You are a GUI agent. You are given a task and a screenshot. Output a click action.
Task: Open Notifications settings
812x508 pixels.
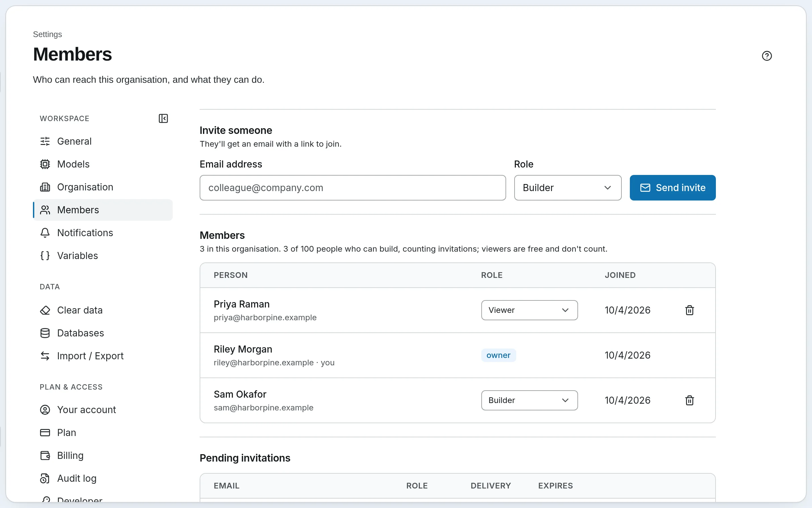[x=103, y=233]
